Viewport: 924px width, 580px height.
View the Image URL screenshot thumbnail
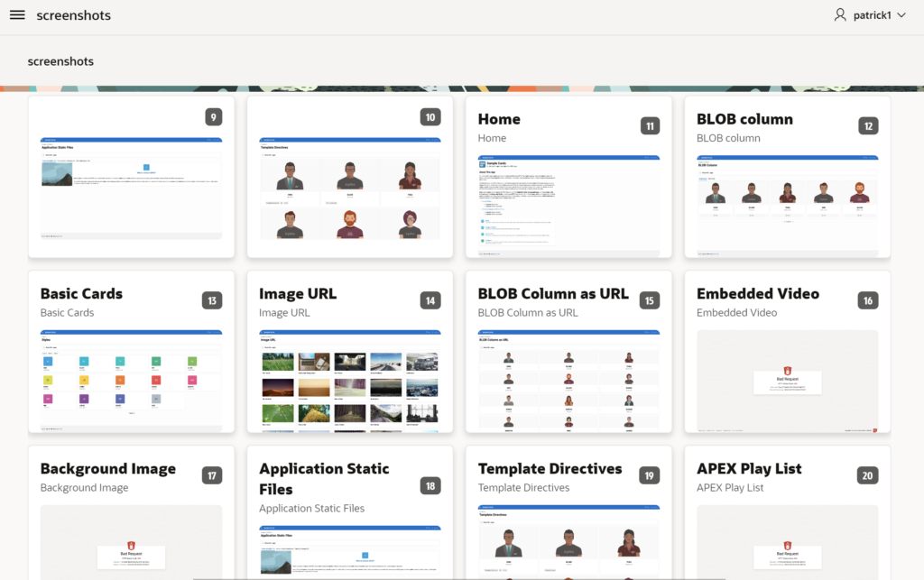click(x=350, y=381)
